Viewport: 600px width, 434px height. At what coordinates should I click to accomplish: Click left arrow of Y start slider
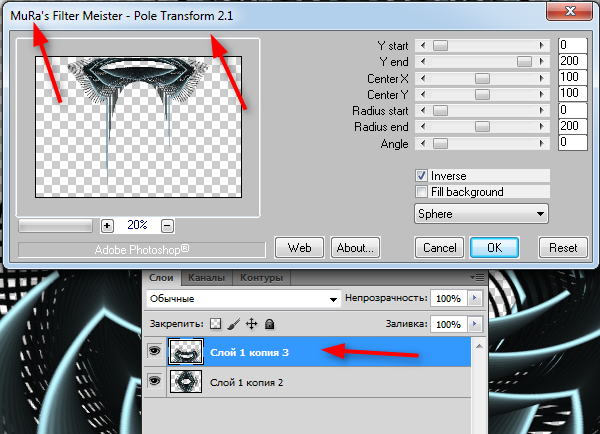[423, 46]
